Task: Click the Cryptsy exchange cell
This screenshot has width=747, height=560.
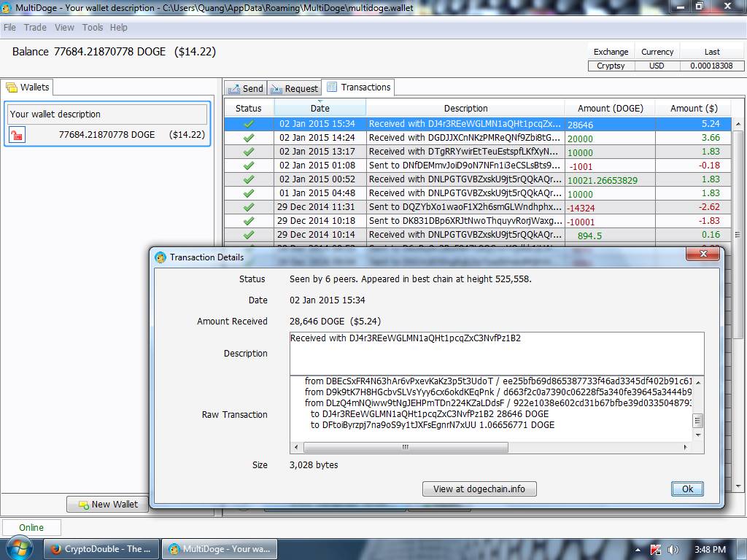Action: tap(611, 66)
